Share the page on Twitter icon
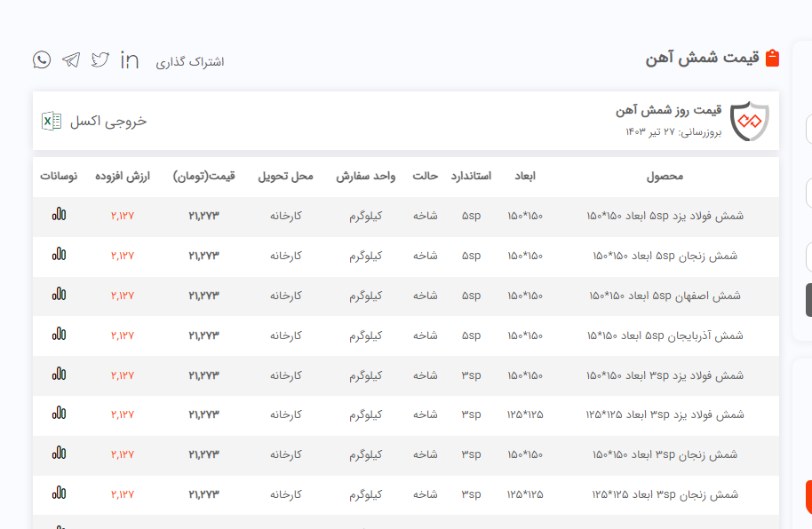Image resolution: width=812 pixels, height=529 pixels. pos(100,59)
